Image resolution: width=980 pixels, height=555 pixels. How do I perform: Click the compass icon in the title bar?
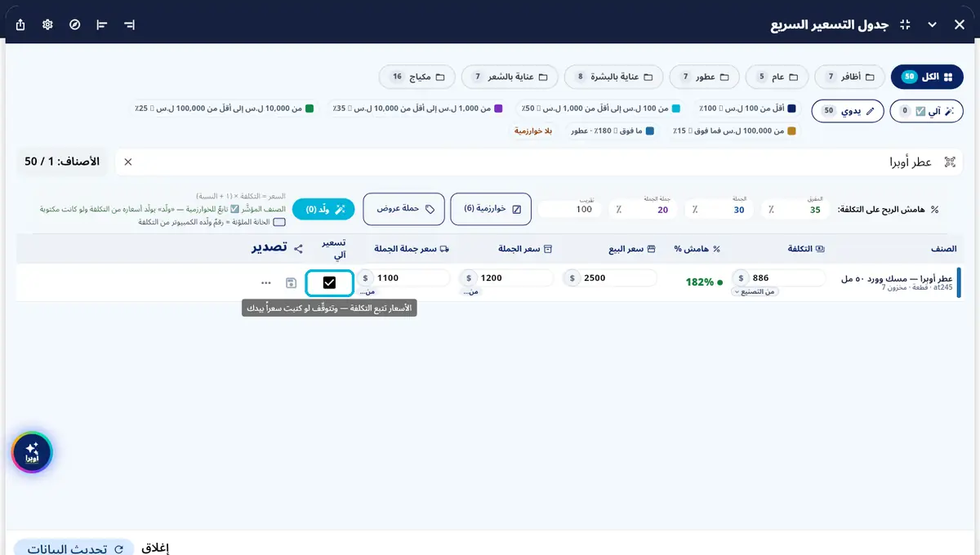pos(75,24)
